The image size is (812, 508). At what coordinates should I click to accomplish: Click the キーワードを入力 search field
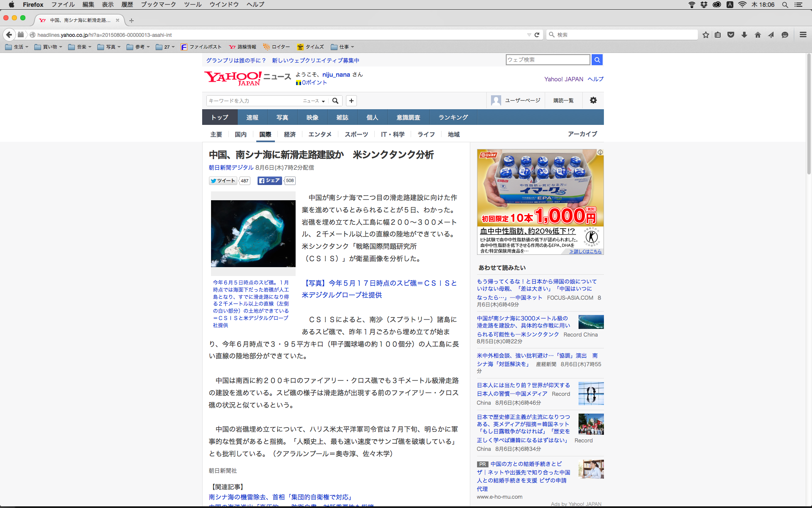pyautogui.click(x=254, y=101)
